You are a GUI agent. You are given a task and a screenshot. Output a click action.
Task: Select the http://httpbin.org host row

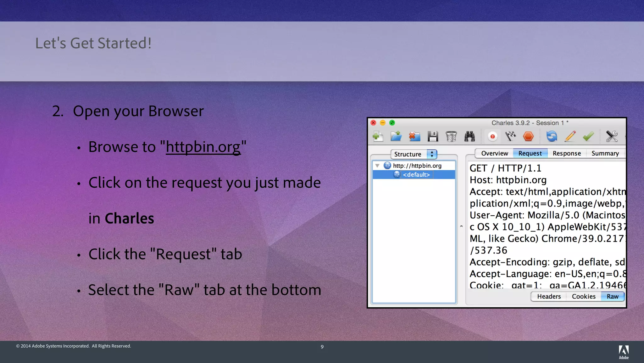[x=414, y=166]
